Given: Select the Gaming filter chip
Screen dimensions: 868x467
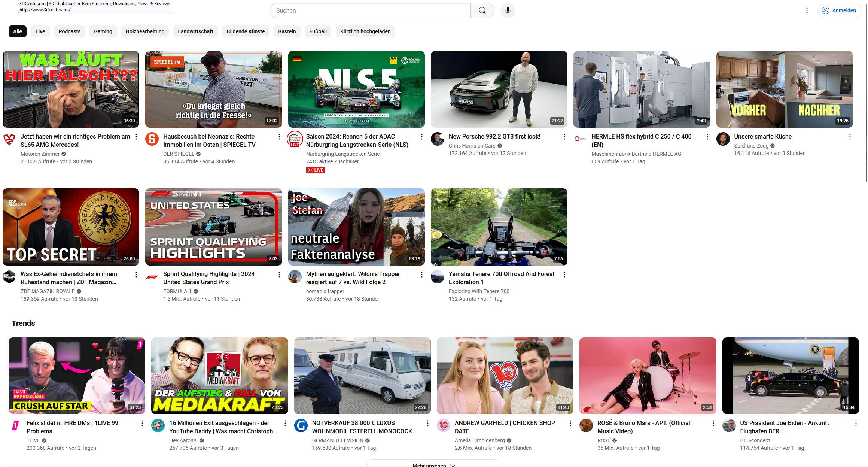Looking at the screenshot, I should (x=103, y=31).
